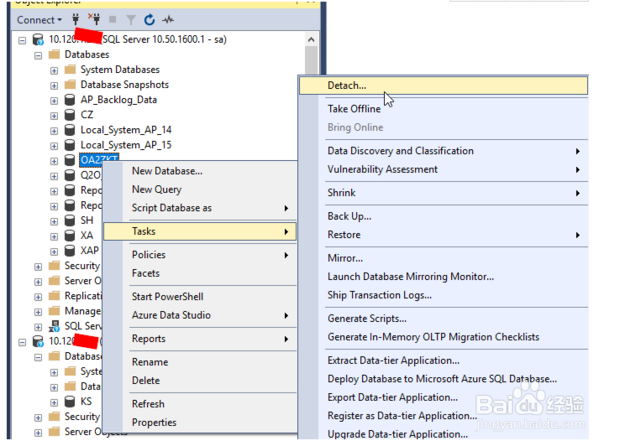Click the System Databases folder icon
Viewport: 620px width, 446px height.
[70, 70]
